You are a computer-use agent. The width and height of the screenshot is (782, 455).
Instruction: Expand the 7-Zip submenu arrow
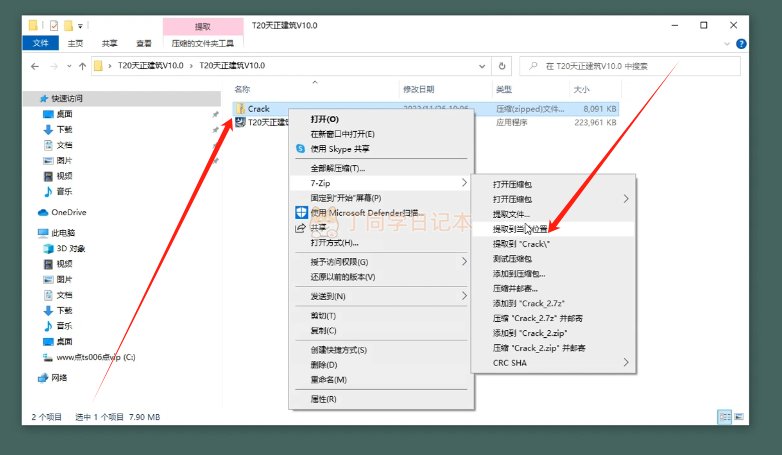(x=464, y=183)
